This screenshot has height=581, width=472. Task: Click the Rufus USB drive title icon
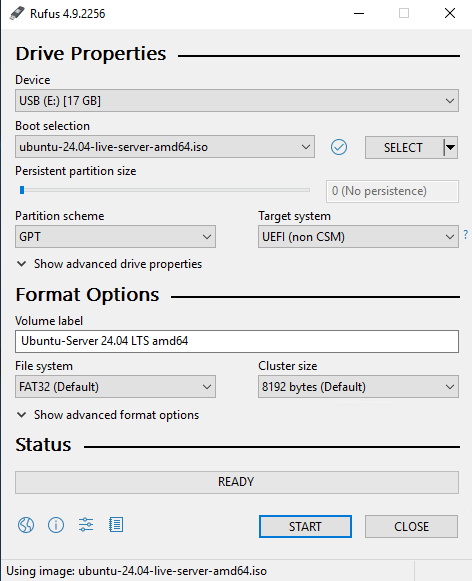point(17,13)
